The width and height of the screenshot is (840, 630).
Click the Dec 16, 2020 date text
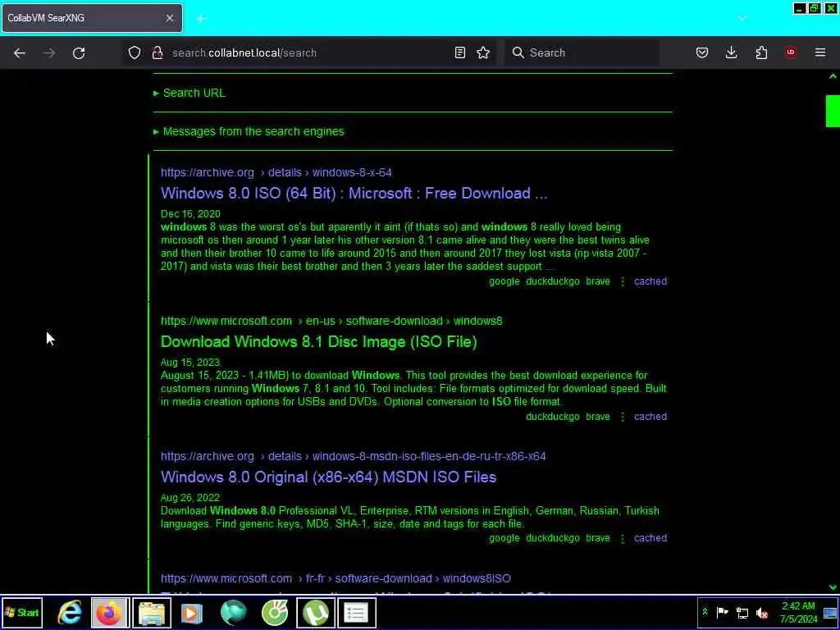(x=190, y=214)
